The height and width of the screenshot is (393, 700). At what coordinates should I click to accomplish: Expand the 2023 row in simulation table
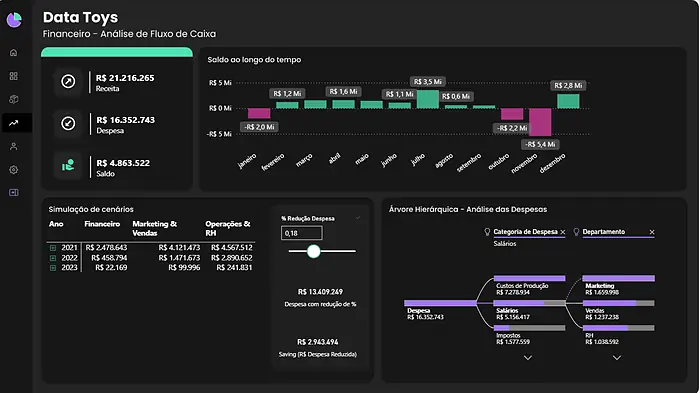point(53,268)
